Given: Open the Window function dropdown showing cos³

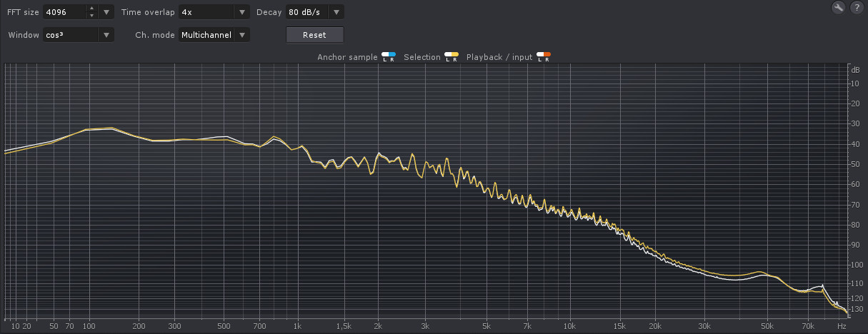Looking at the screenshot, I should (x=79, y=34).
